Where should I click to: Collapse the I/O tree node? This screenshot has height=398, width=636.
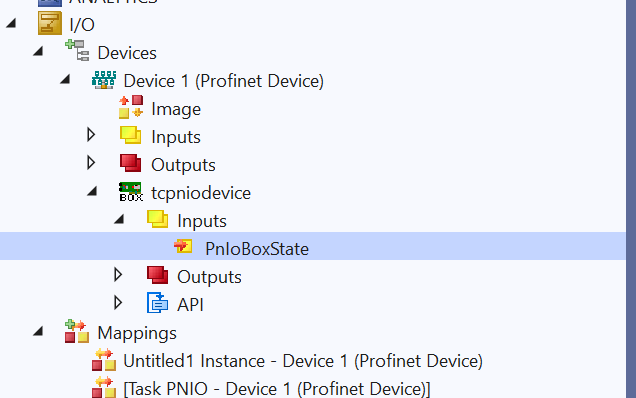coord(11,24)
